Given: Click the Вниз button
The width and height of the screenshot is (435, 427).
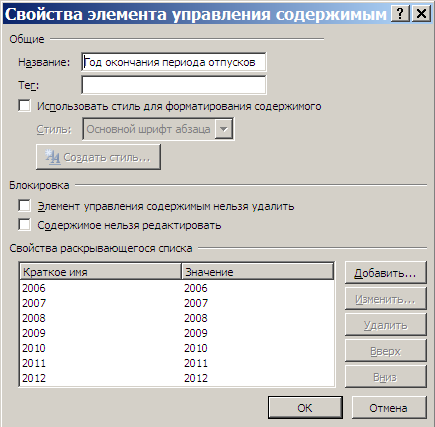Looking at the screenshot, I should (x=386, y=377).
